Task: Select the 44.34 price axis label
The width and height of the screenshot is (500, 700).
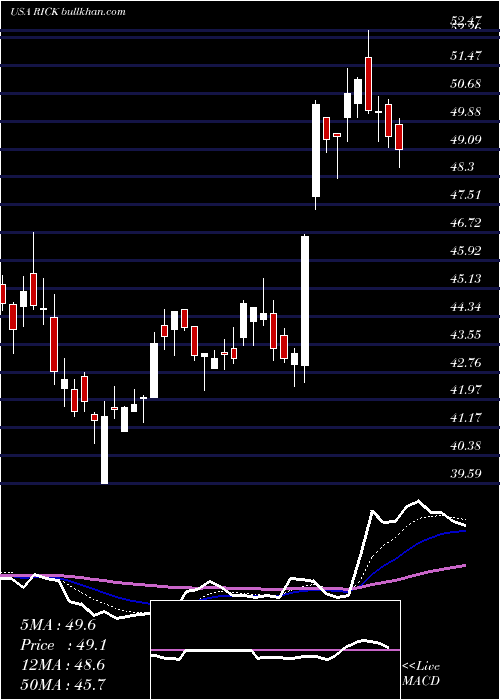Action: (467, 307)
